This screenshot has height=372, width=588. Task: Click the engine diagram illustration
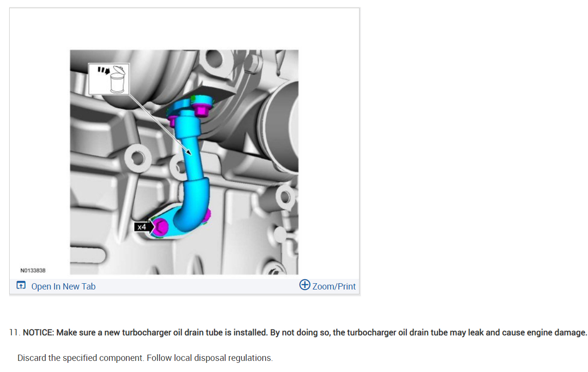tap(184, 162)
